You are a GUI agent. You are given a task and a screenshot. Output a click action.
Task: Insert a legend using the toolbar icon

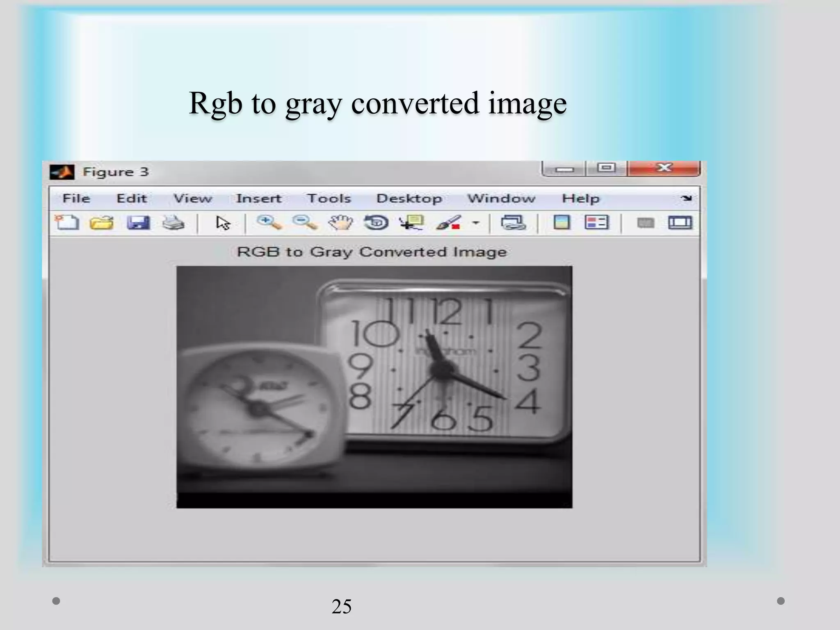click(x=596, y=223)
